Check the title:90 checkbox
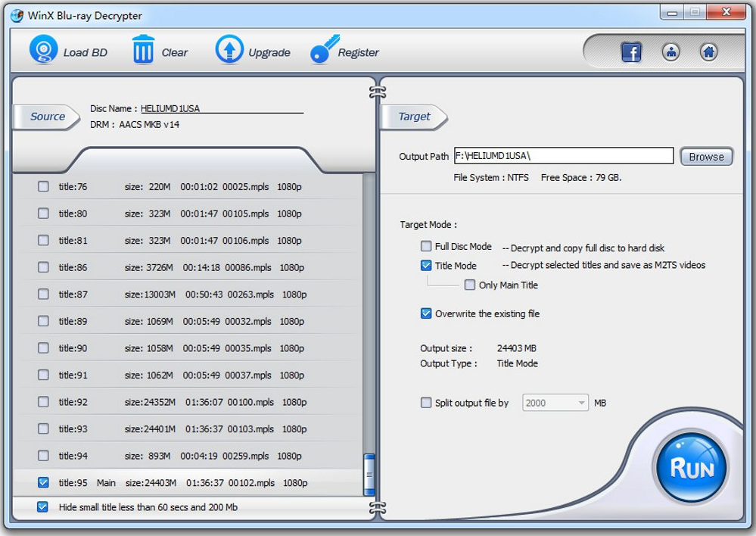756x536 pixels. pos(43,347)
